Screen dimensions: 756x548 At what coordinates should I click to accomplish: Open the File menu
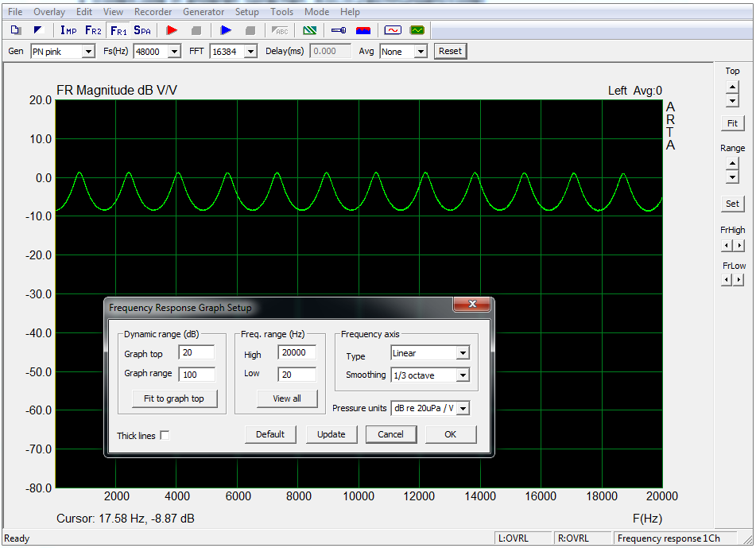(x=15, y=12)
